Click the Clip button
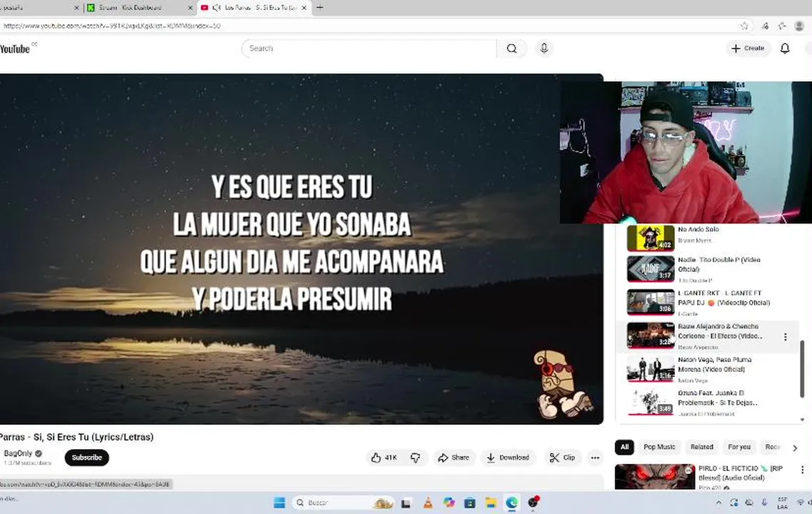Viewport: 812px width, 514px height. click(562, 458)
